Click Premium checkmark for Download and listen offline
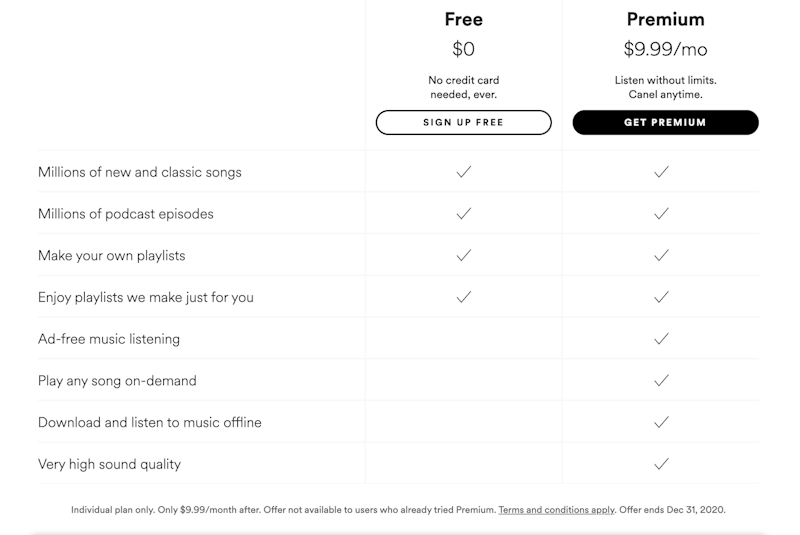This screenshot has width=800, height=535. (660, 422)
